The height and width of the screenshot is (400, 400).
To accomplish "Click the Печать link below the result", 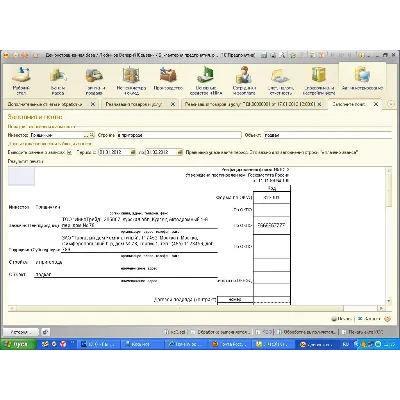I will pyautogui.click(x=341, y=319).
